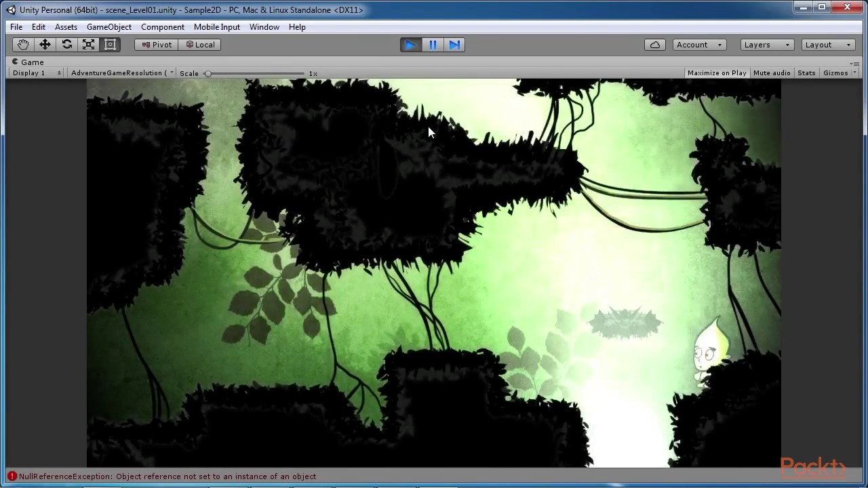
Task: Toggle the Pivot handle position
Action: coord(157,45)
